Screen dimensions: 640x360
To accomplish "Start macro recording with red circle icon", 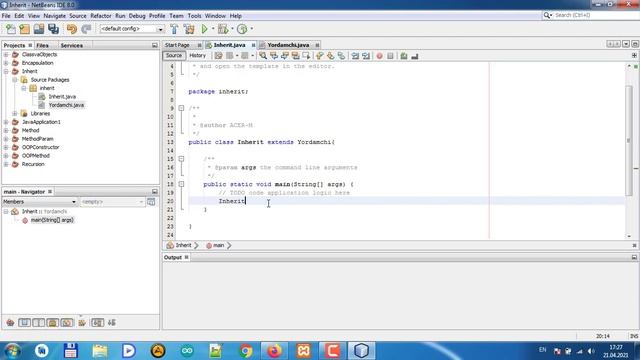I will coord(380,56).
